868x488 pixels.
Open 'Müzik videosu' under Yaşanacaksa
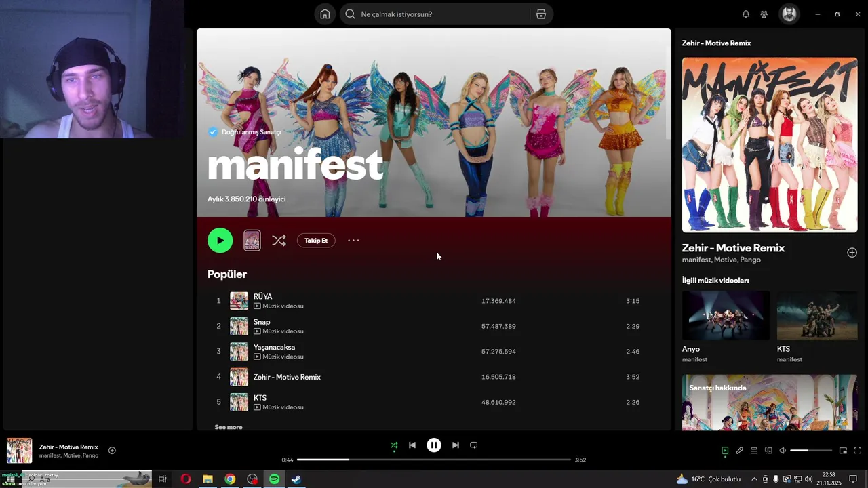pos(279,357)
